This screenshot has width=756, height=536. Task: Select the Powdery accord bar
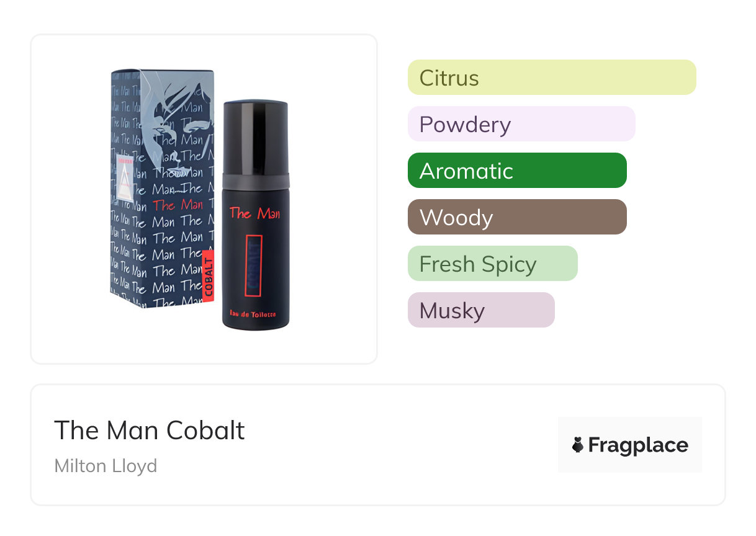pos(521,124)
